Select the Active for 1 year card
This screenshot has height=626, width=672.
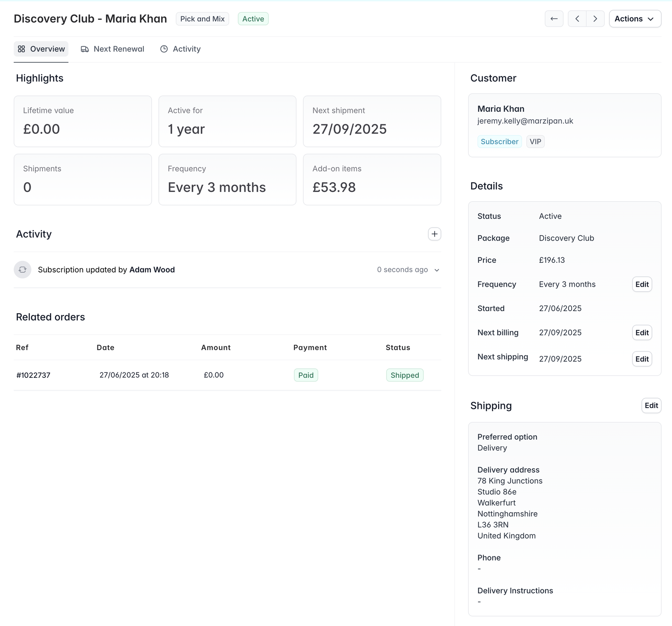click(x=227, y=121)
